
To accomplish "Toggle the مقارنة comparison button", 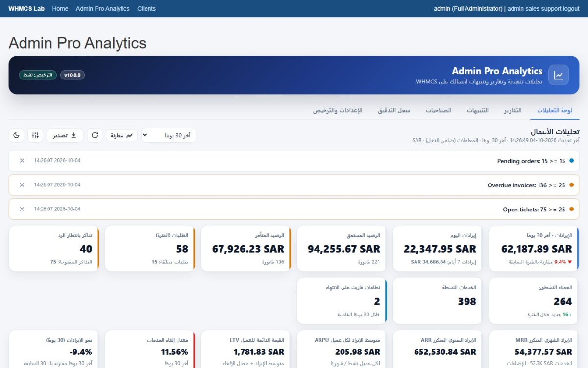I will [x=122, y=135].
